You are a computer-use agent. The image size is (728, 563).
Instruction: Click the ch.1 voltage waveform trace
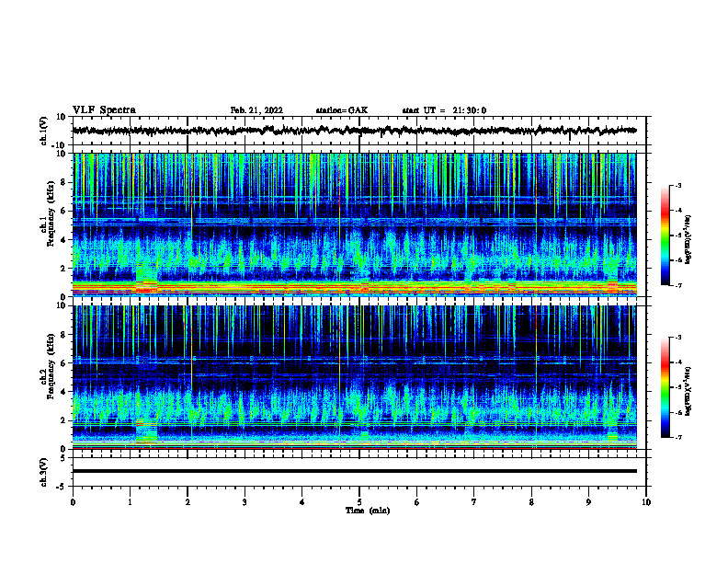(x=354, y=131)
